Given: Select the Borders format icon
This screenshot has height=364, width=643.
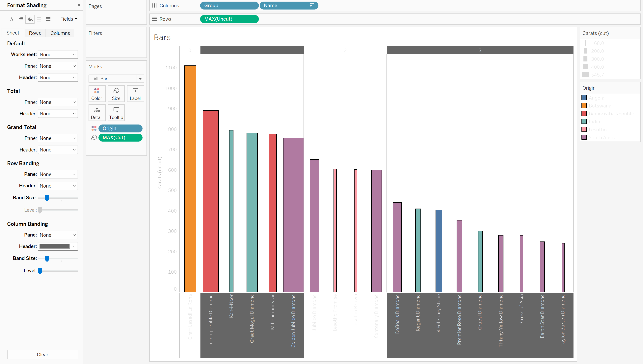Looking at the screenshot, I should [39, 19].
